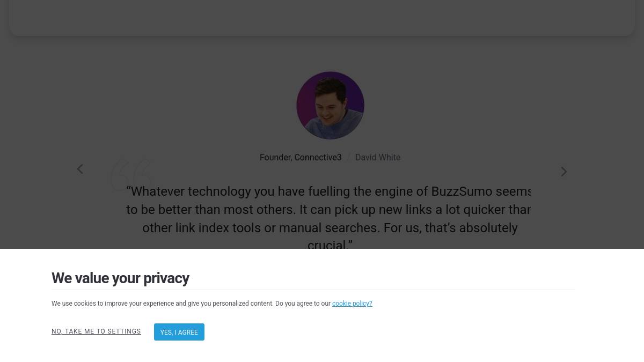The image size is (644, 362).
Task: Click the divider line under privacy heading
Action: coord(313,290)
